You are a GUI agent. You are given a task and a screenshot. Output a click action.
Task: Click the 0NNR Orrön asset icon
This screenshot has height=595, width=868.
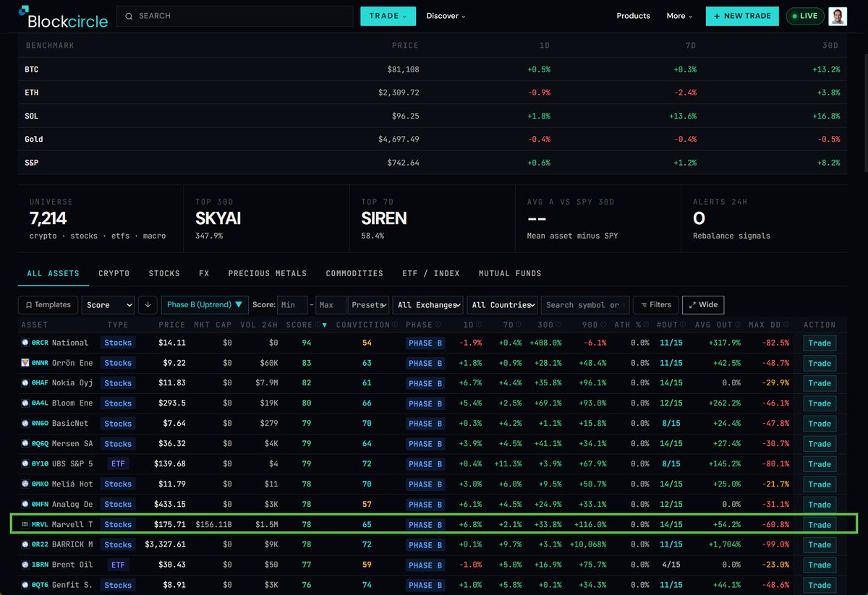click(x=25, y=363)
